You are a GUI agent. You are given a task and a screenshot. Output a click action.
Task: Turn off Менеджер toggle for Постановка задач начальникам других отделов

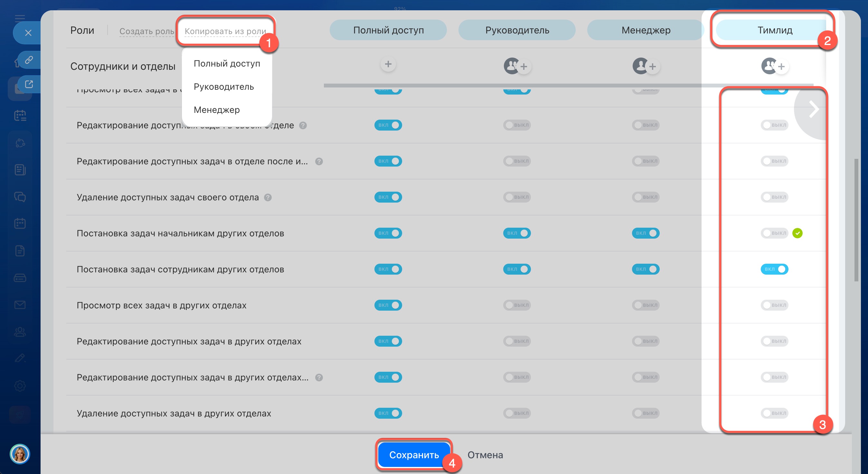[x=645, y=233]
